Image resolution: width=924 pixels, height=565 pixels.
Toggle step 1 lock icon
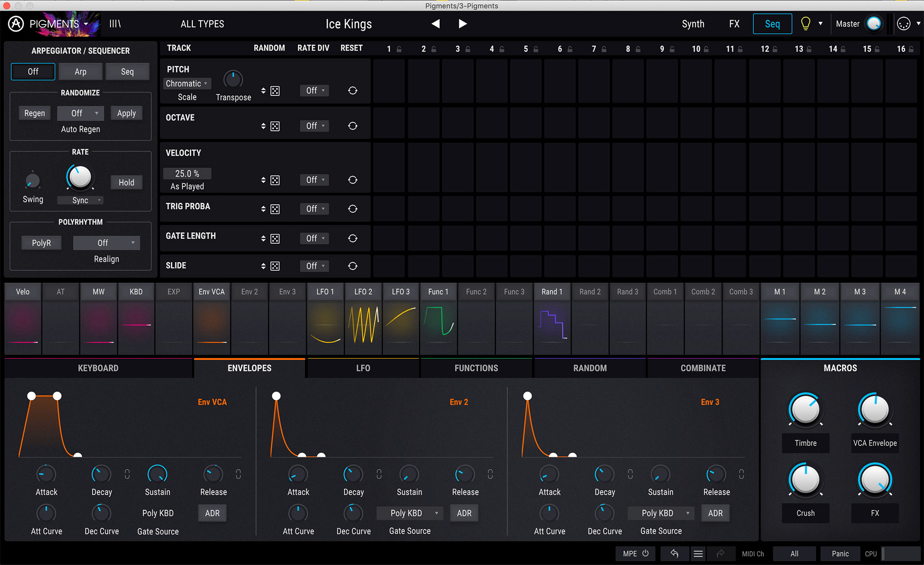coord(399,49)
